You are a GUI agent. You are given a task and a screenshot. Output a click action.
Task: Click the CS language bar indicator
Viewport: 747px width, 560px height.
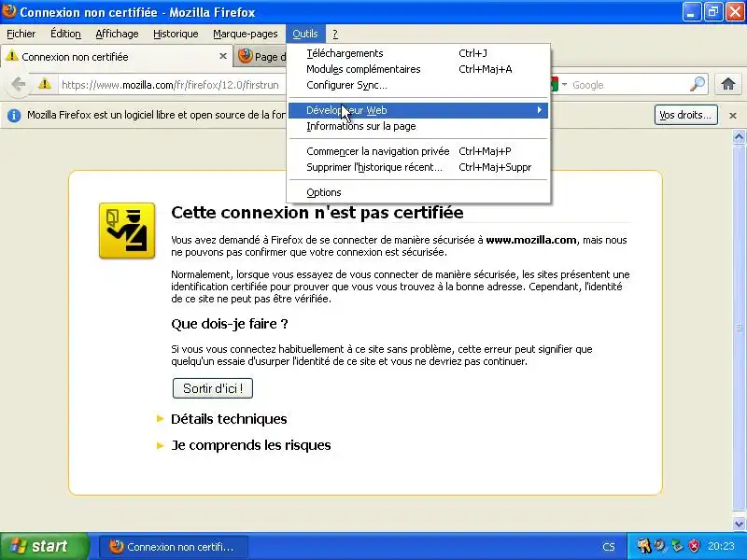coord(609,547)
